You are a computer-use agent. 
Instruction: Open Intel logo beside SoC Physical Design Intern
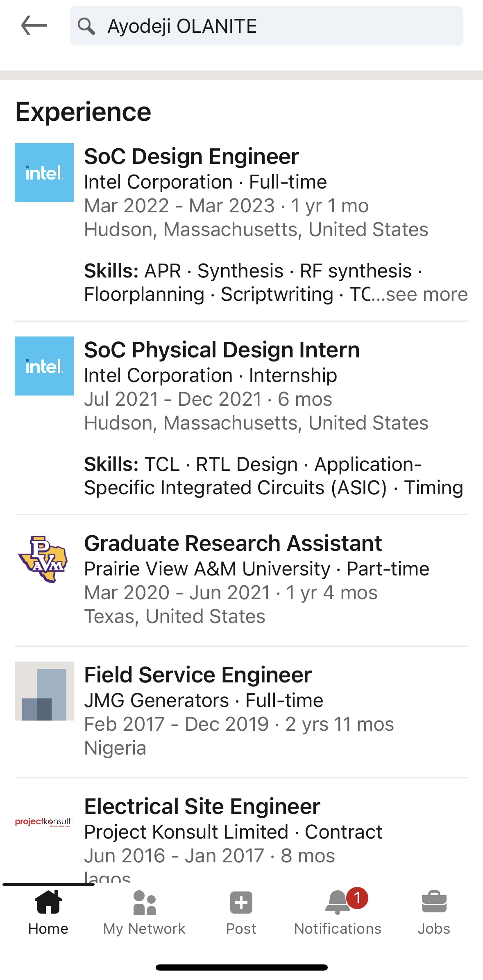(44, 366)
